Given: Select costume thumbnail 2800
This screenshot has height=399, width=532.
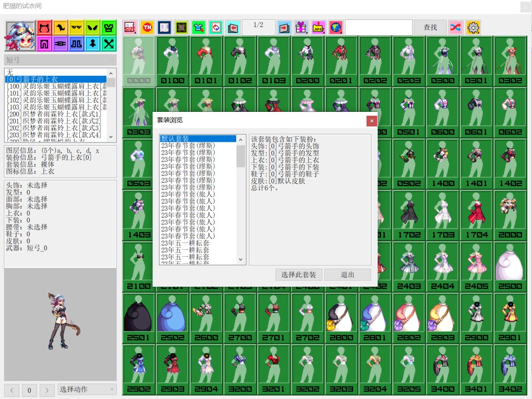Looking at the screenshot, I should pyautogui.click(x=342, y=318).
